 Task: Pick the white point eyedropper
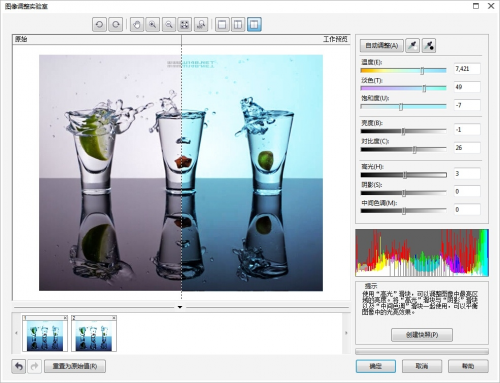click(412, 45)
